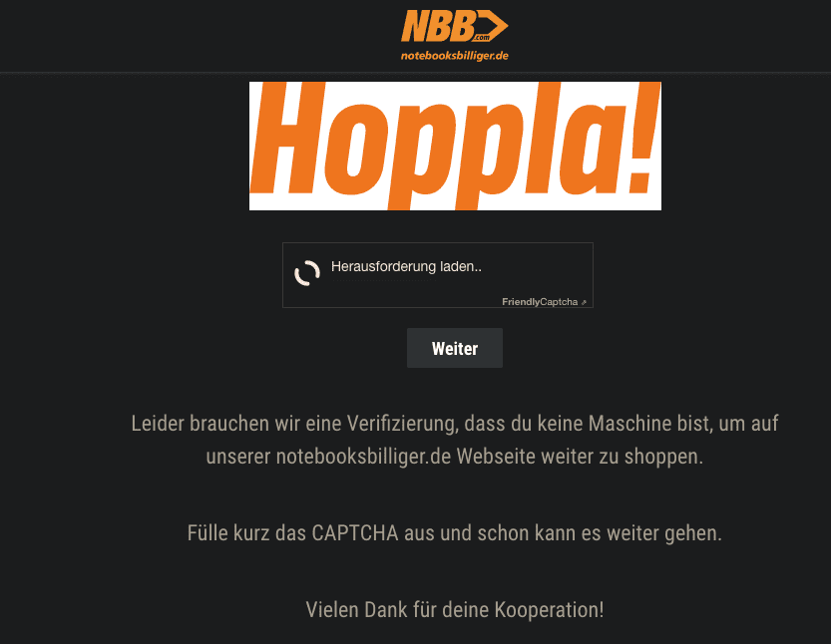This screenshot has height=644, width=831.
Task: Click the letter H in the Hoppla banner
Action: pyautogui.click(x=287, y=139)
